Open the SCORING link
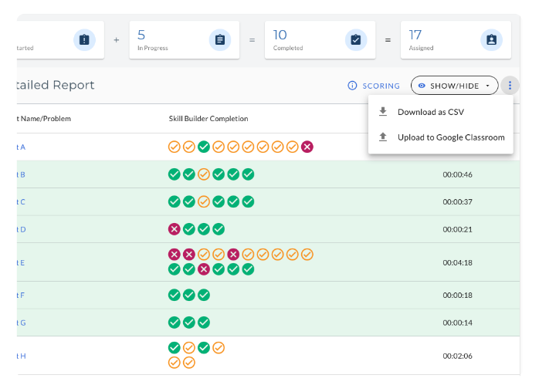 coord(381,86)
